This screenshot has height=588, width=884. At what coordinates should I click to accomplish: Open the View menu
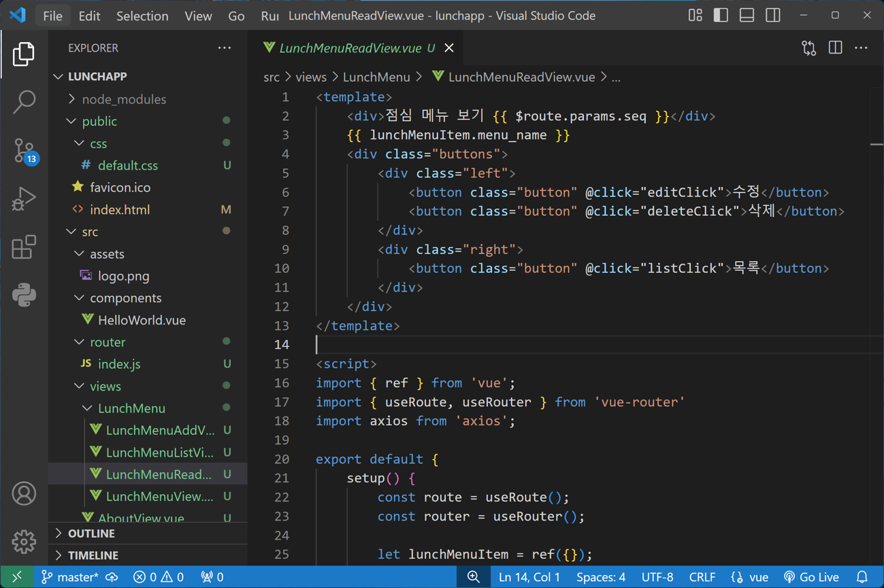198,16
